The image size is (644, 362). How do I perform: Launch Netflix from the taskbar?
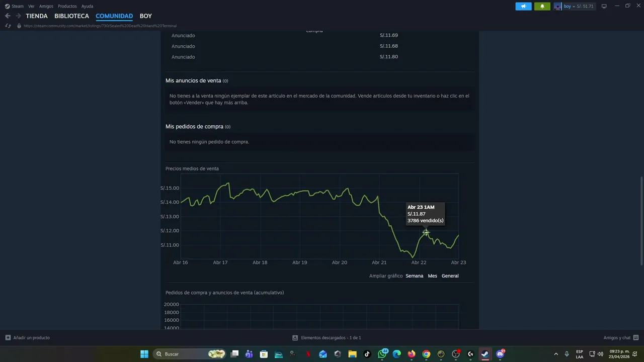pyautogui.click(x=308, y=354)
